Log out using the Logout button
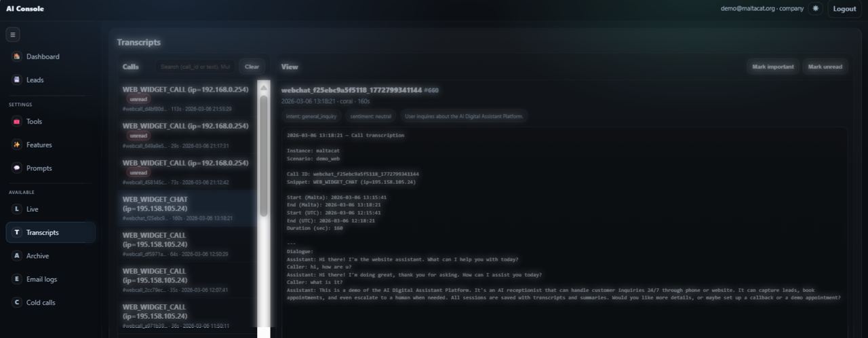The image size is (868, 338). [844, 9]
